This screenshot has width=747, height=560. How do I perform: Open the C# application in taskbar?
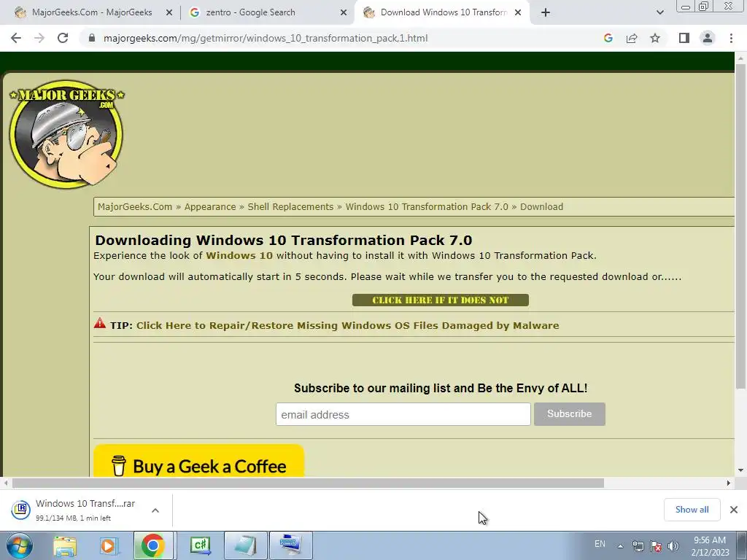click(200, 545)
